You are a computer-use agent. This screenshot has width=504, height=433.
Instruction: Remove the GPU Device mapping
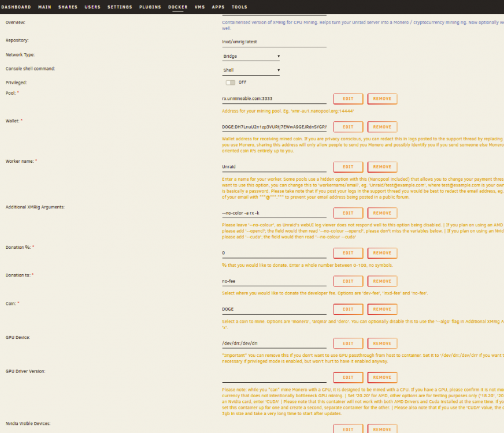pos(382,344)
